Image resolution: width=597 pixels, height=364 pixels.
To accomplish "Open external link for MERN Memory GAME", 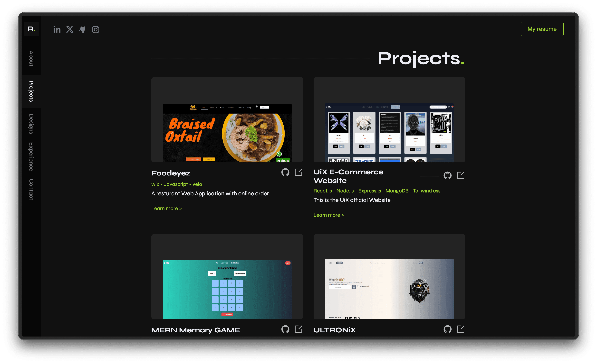I will [x=298, y=329].
